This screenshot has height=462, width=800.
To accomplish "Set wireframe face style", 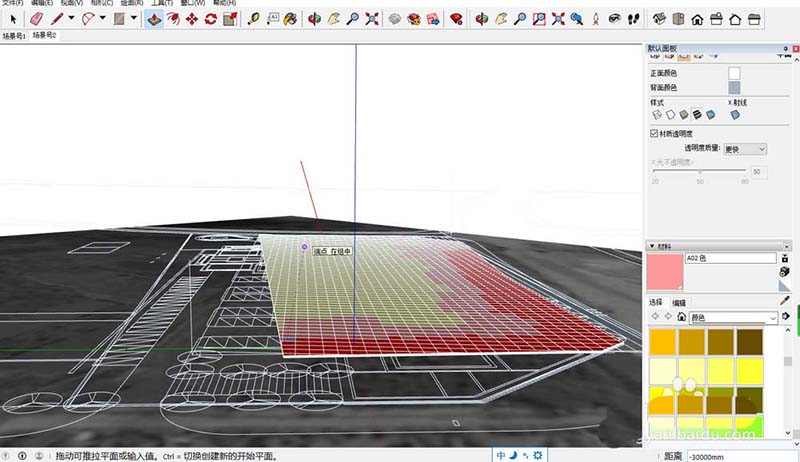I will point(657,115).
